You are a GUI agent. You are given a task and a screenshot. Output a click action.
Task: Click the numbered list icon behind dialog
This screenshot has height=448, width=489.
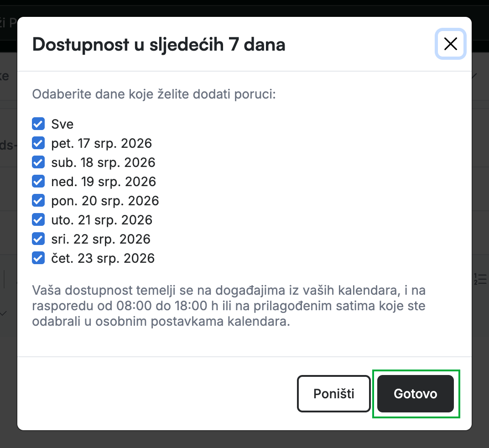tap(480, 279)
